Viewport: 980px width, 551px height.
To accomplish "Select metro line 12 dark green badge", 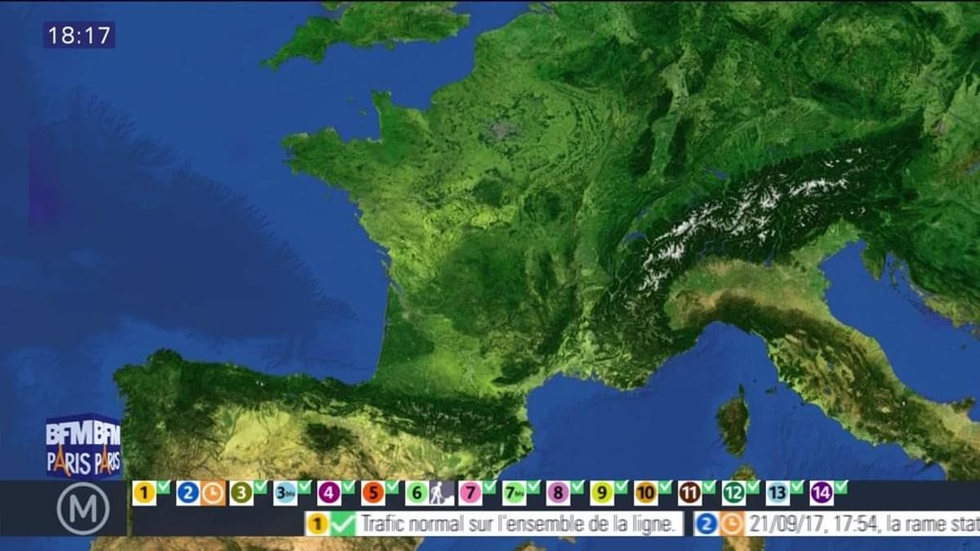I will 735,492.
